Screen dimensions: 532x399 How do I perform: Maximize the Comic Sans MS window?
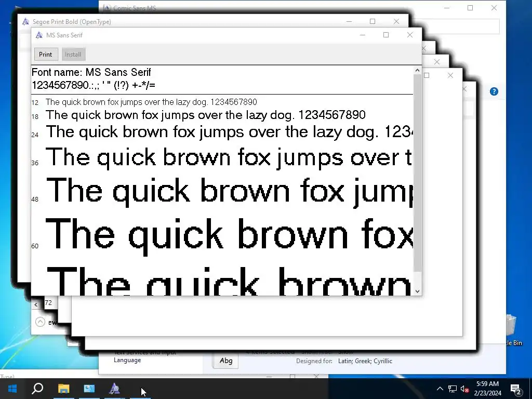click(470, 8)
